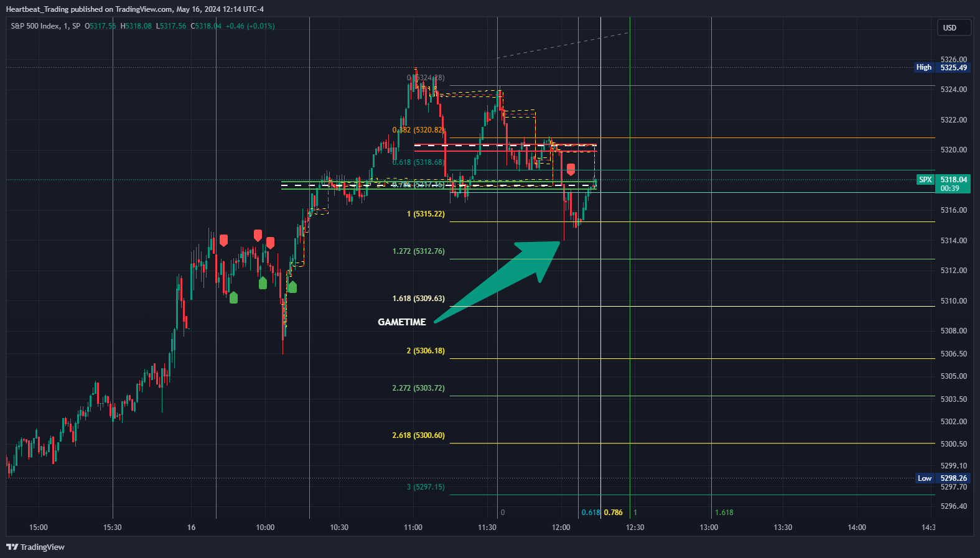980x558 pixels.
Task: Click the open value O5317.56 in legend
Action: pos(101,26)
